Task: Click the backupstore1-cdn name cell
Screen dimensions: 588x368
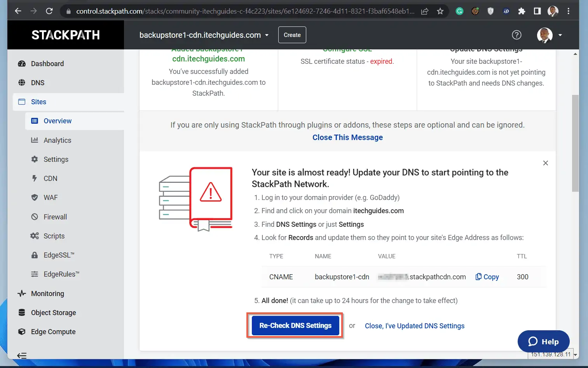Action: click(342, 277)
